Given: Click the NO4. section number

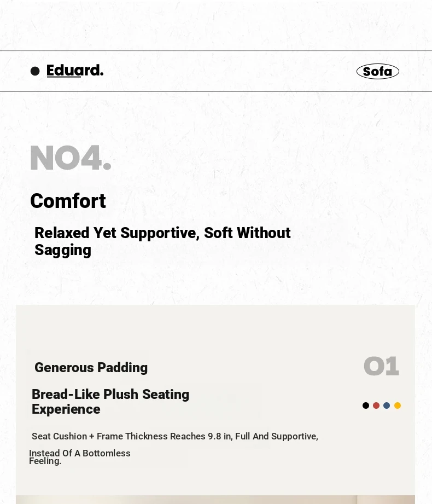Looking at the screenshot, I should (71, 158).
